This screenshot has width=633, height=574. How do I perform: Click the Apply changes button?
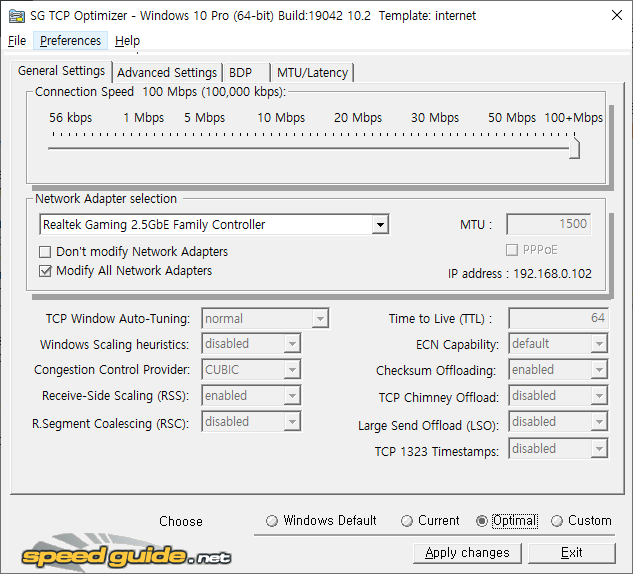coord(467,553)
